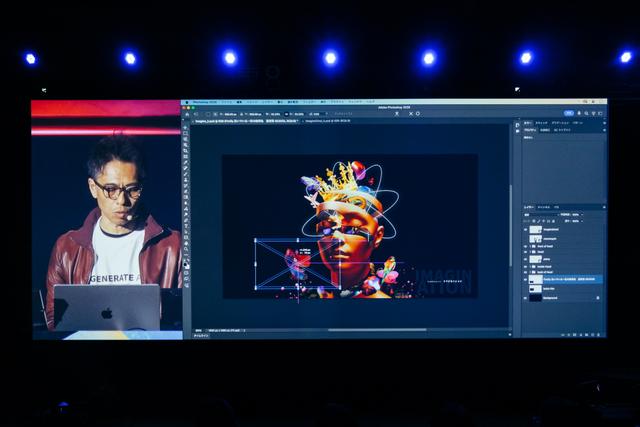Click the add layer mask icon

(x=575, y=335)
